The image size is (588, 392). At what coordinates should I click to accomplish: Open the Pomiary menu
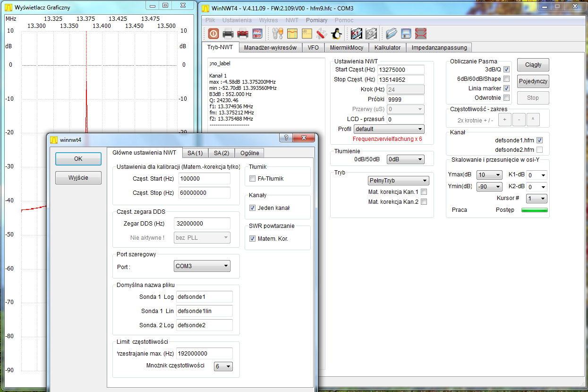coord(316,20)
